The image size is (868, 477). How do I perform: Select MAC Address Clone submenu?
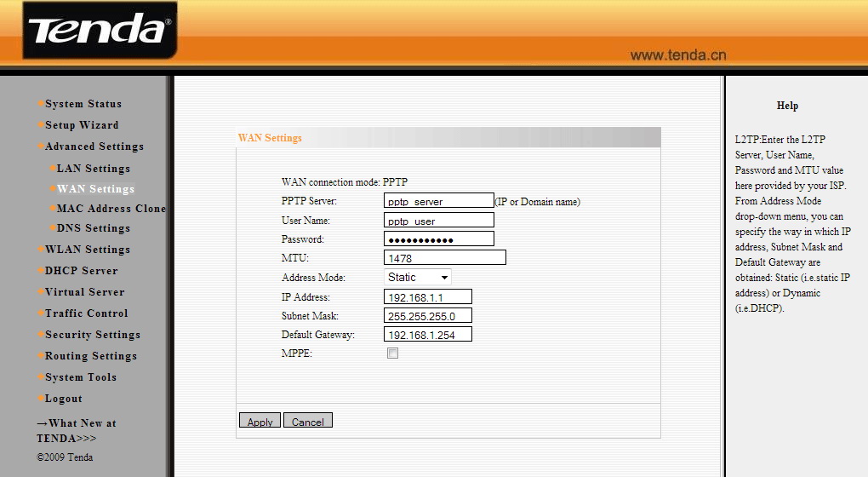111,208
